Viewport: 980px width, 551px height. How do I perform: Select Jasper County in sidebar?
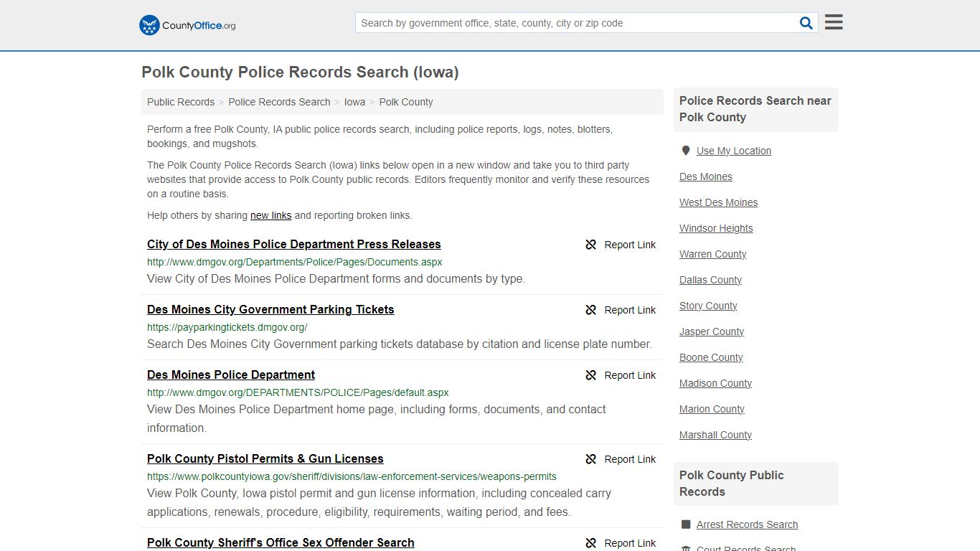[x=712, y=331]
